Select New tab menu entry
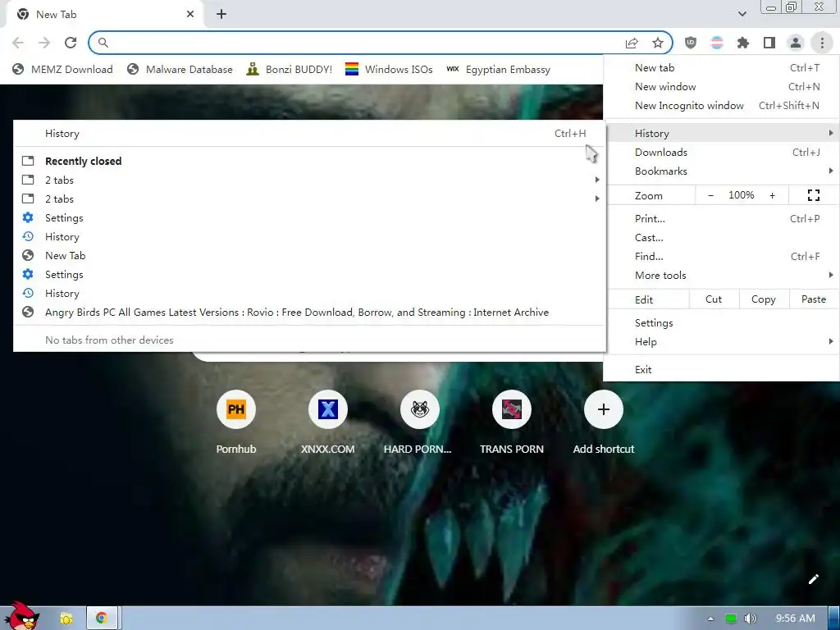 pos(721,67)
